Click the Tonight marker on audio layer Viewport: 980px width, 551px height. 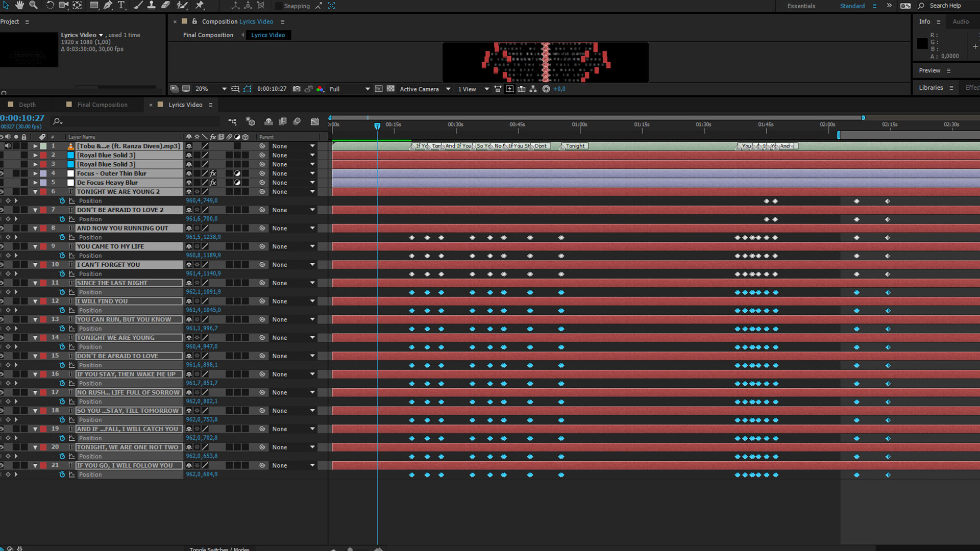coord(575,146)
